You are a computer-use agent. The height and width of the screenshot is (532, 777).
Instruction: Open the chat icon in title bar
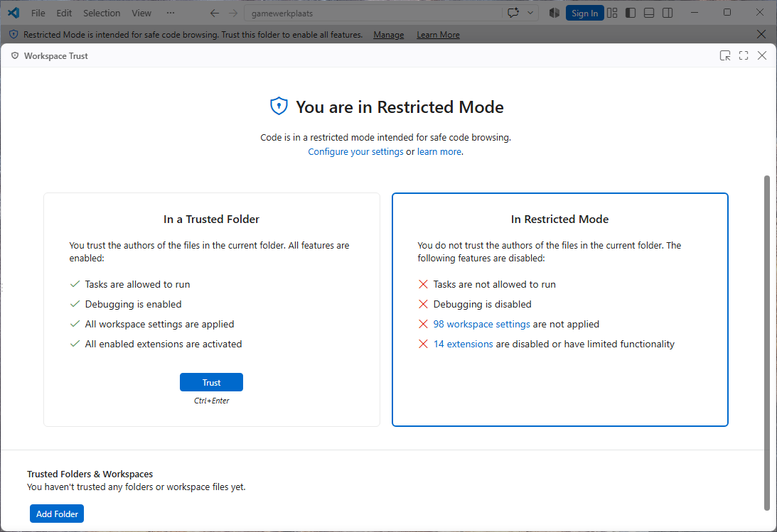(x=513, y=13)
